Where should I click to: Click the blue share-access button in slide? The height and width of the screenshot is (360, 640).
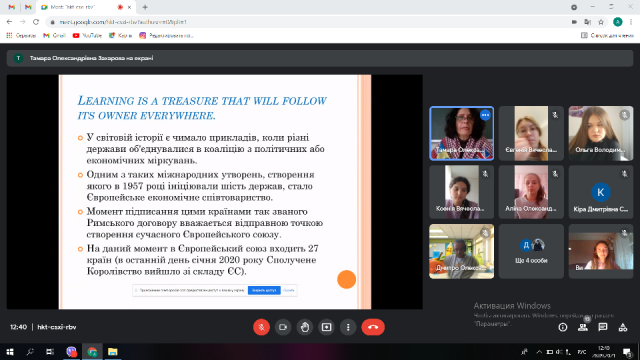(264, 290)
